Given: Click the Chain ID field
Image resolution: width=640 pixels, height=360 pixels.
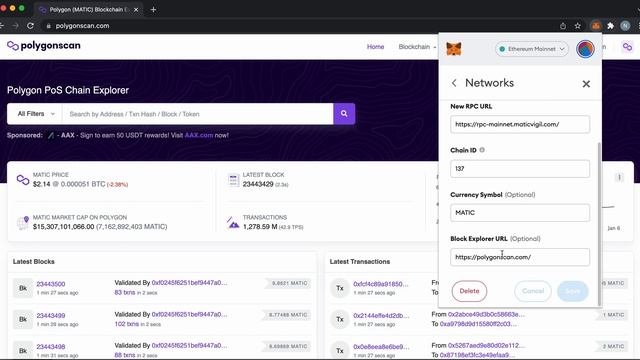Looking at the screenshot, I should [x=520, y=169].
